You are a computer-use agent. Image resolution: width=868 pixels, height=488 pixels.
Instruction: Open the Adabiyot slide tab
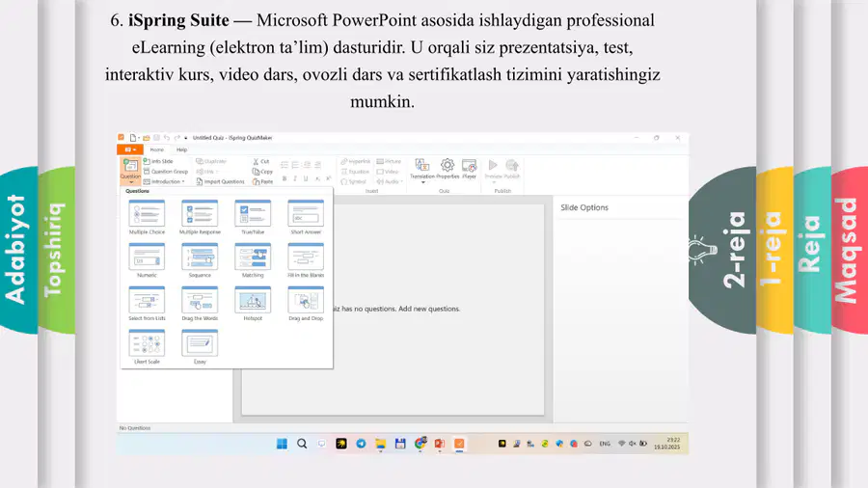click(18, 250)
